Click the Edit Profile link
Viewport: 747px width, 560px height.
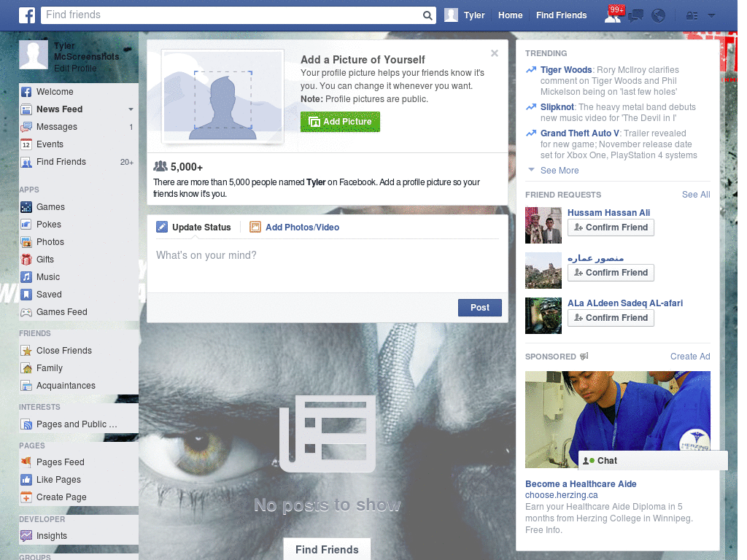click(75, 69)
